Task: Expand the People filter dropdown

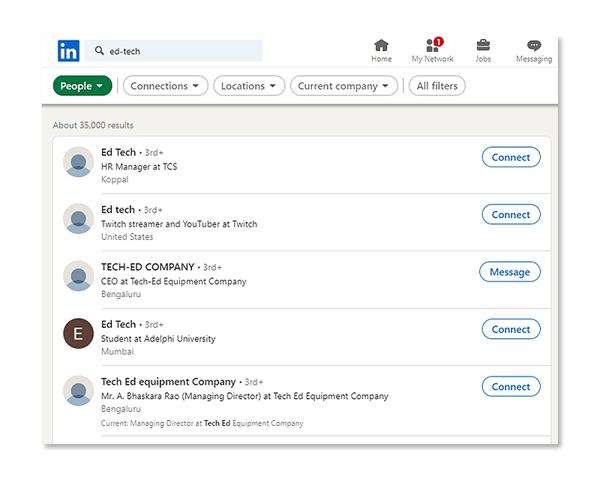Action: (82, 86)
